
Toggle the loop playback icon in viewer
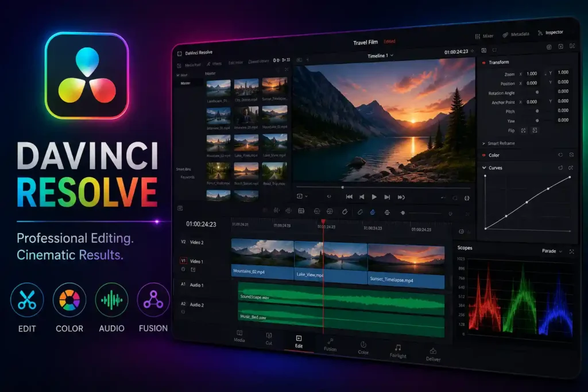tap(467, 198)
